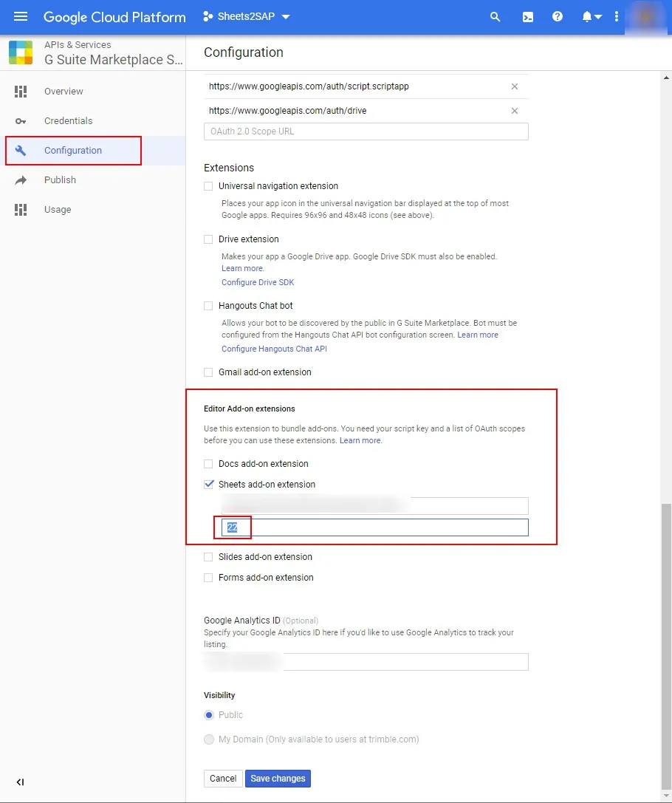672x803 pixels.
Task: Go to Usage page
Action: pos(58,210)
